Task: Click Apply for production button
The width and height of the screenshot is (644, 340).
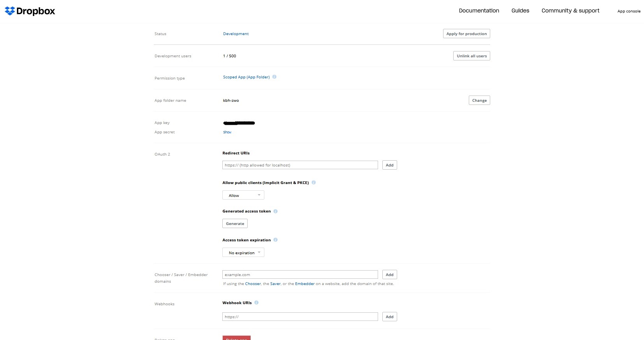Action: pyautogui.click(x=466, y=34)
